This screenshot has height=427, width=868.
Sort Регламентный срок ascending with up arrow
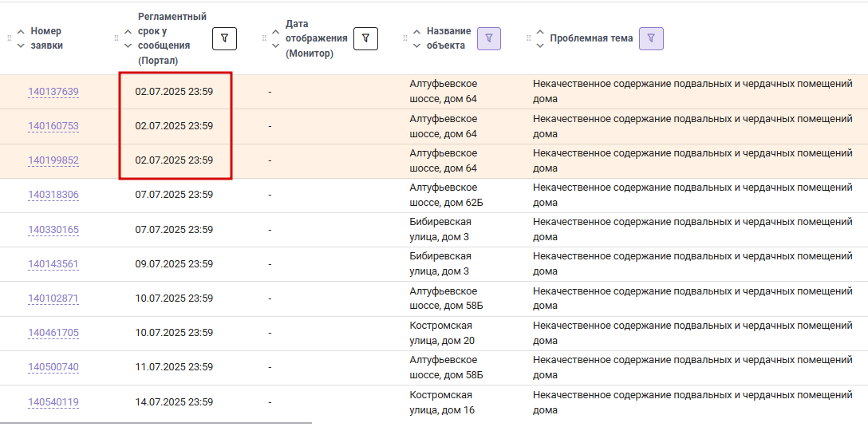[x=128, y=32]
